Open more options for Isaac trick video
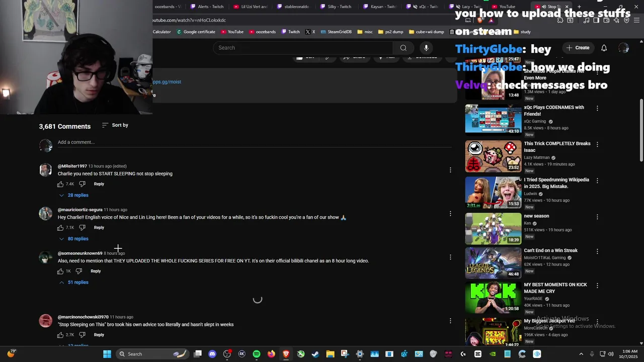 [x=597, y=144]
